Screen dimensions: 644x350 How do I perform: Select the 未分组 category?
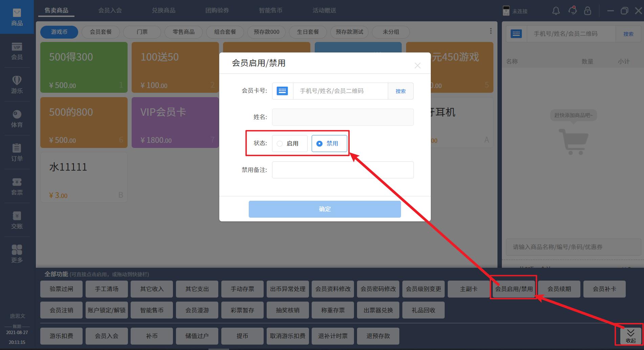point(391,32)
